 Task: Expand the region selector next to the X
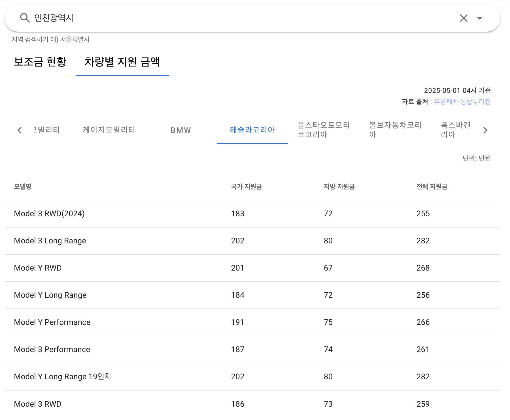point(479,18)
